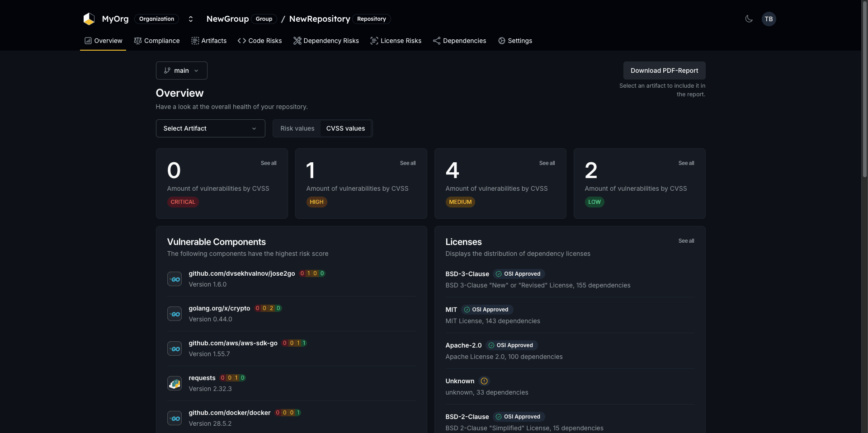Select the Code Risks angle-brackets icon
Screen dimensions: 868x433
point(241,41)
